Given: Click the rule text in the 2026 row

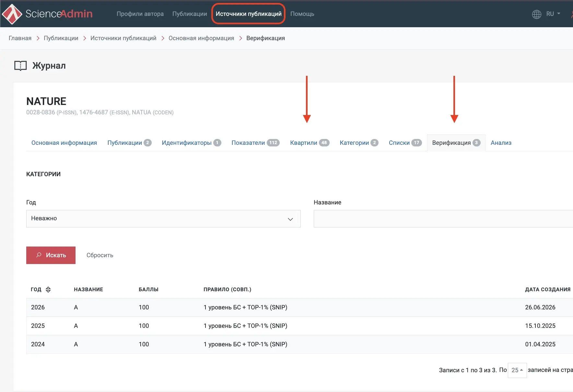Looking at the screenshot, I should tap(245, 307).
